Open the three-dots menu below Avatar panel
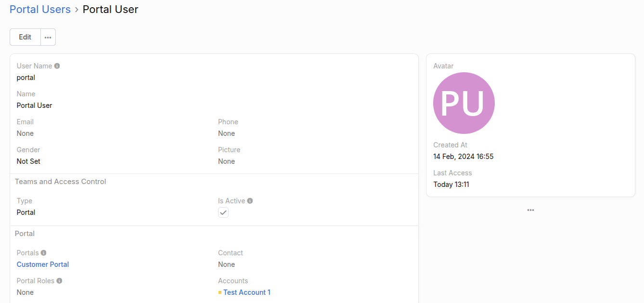The height and width of the screenshot is (303, 644). point(530,210)
